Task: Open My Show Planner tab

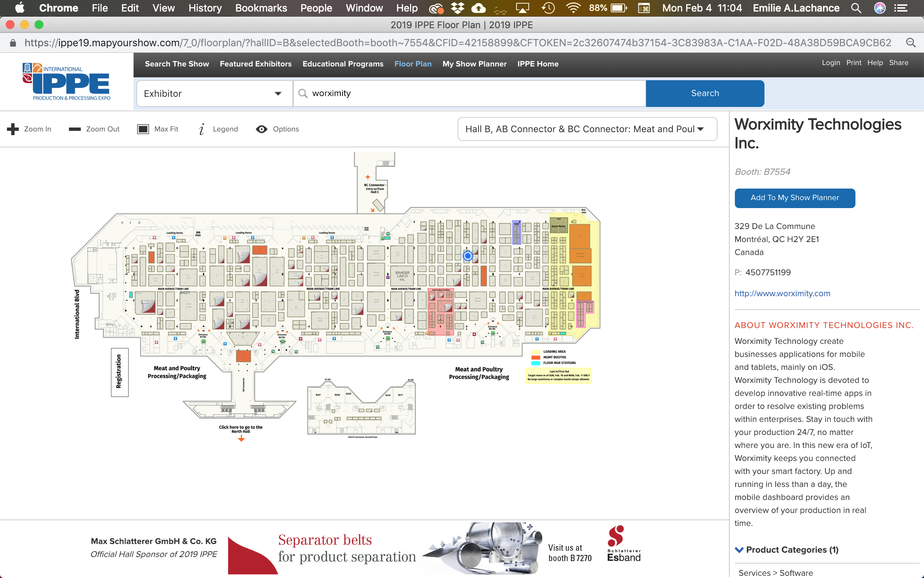Action: (x=475, y=64)
